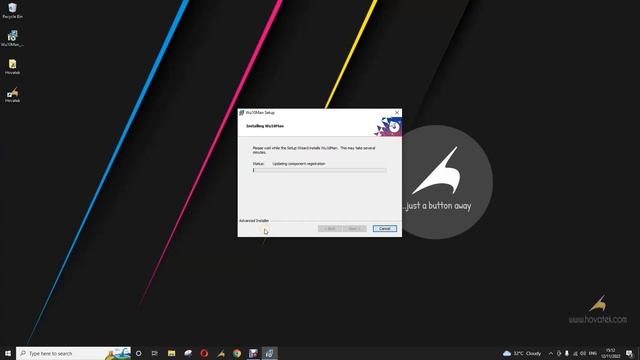Image resolution: width=640 pixels, height=360 pixels.
Task: Click the active Wu10Man Setup taskbar button
Action: (x=270, y=353)
